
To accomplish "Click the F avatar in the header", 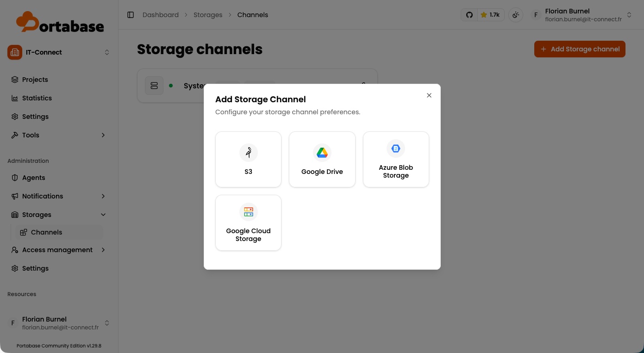I will coord(536,15).
